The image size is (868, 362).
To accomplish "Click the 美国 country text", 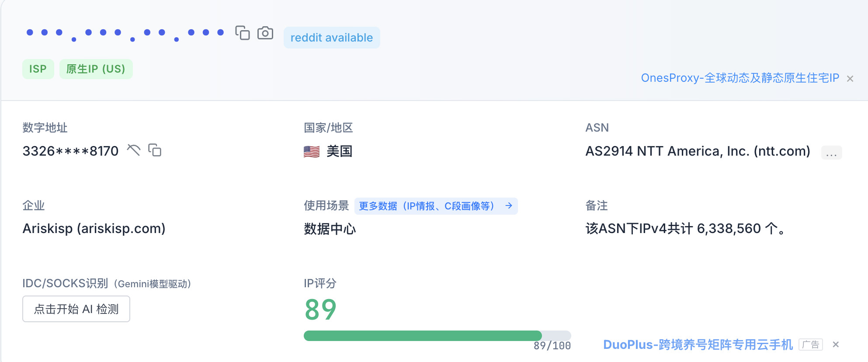I will 340,151.
